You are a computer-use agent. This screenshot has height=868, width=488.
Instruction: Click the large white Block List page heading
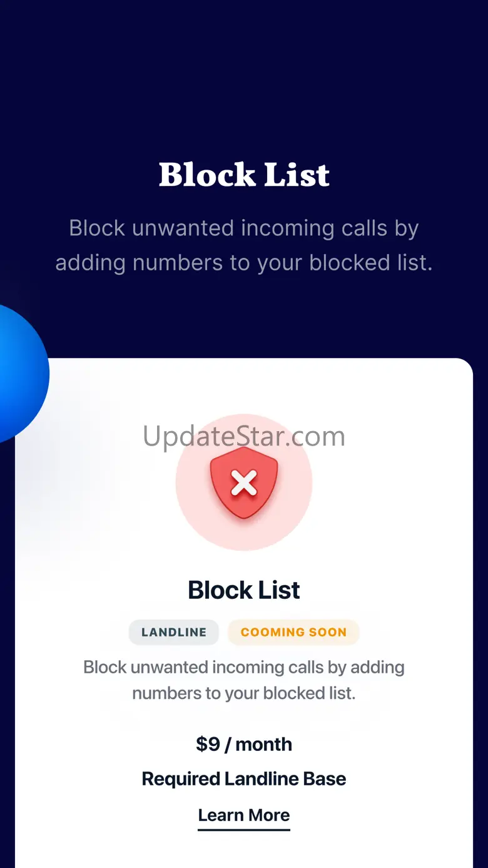point(244,175)
